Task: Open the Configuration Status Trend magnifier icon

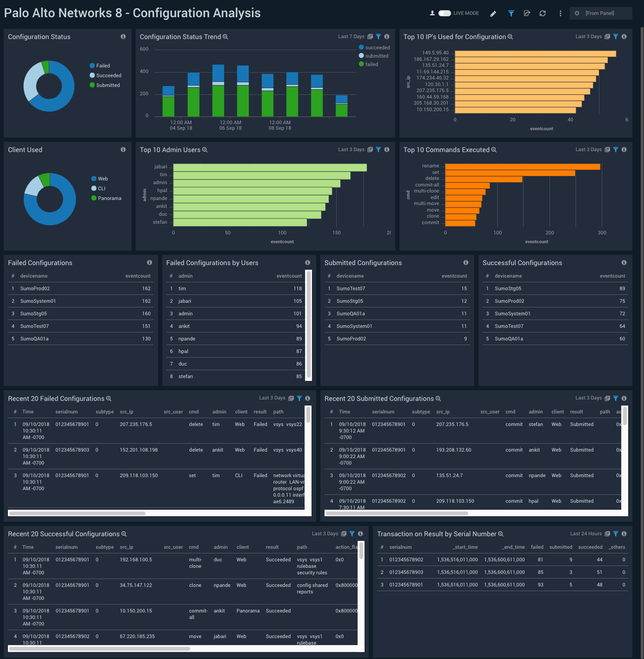Action: coord(226,36)
